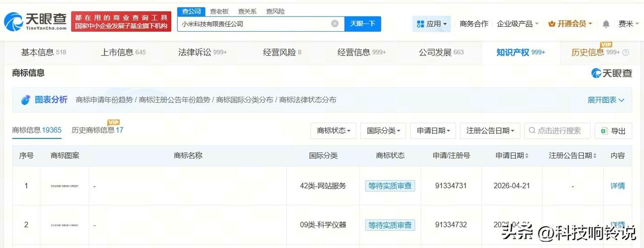Sort by the 申请日期 column arrows
Image resolution: width=644 pixels, height=248 pixels.
point(527,156)
